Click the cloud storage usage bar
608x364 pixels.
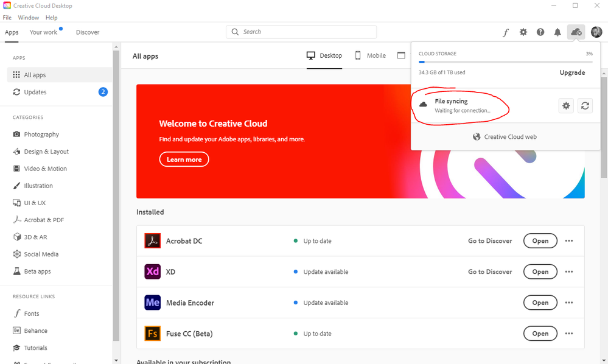click(x=505, y=61)
